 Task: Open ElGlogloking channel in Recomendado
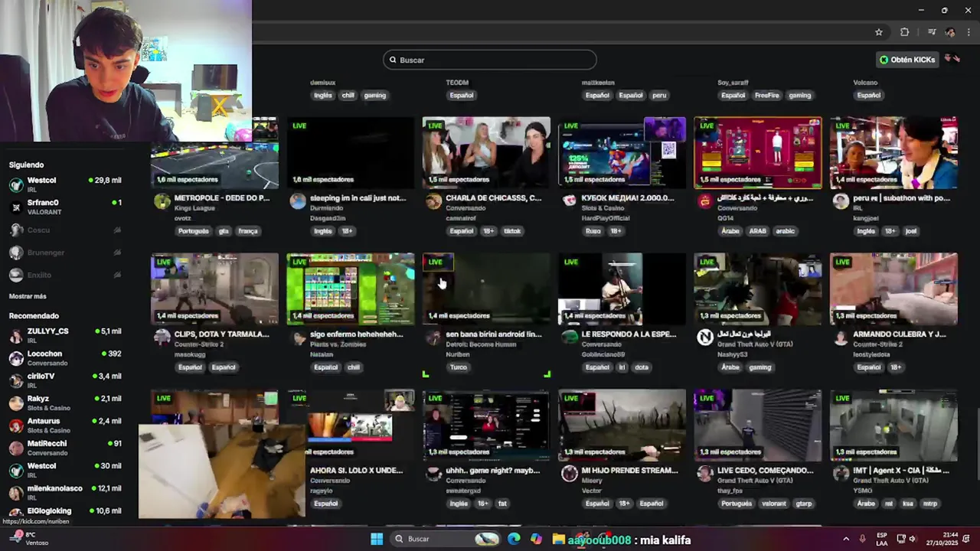point(65,513)
